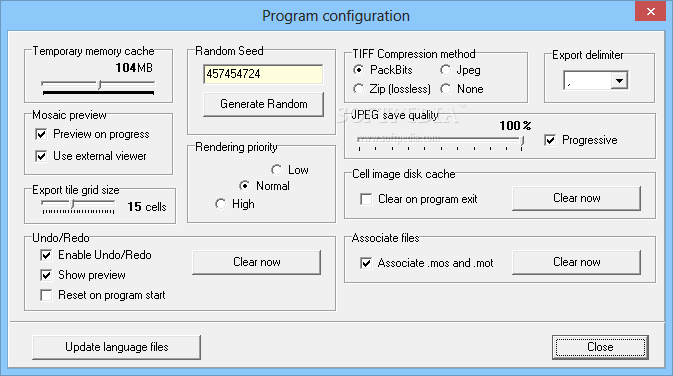This screenshot has width=673, height=376.
Task: Clear cell image disk cache now
Action: pos(576,198)
